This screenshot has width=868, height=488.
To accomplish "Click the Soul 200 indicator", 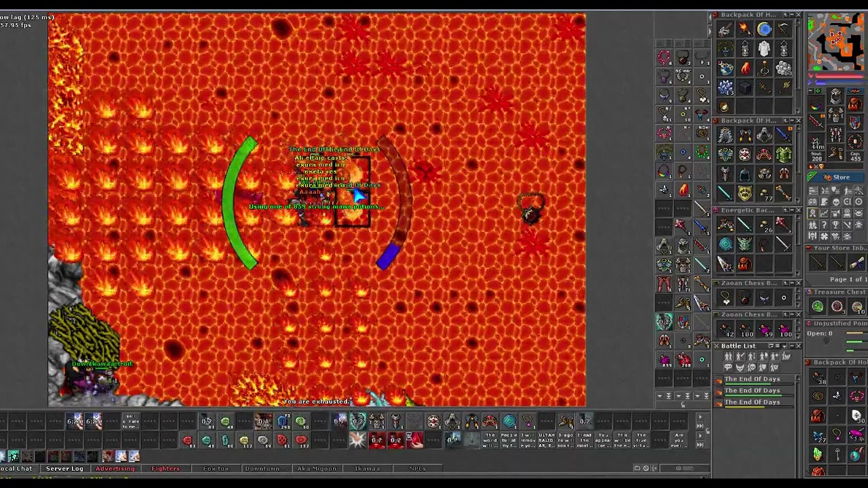I will tap(816, 156).
